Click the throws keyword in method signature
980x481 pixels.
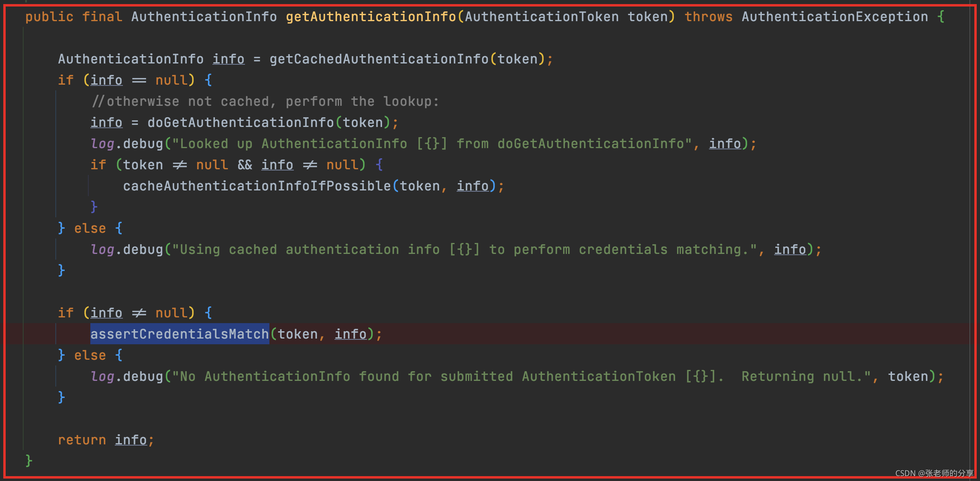(709, 17)
